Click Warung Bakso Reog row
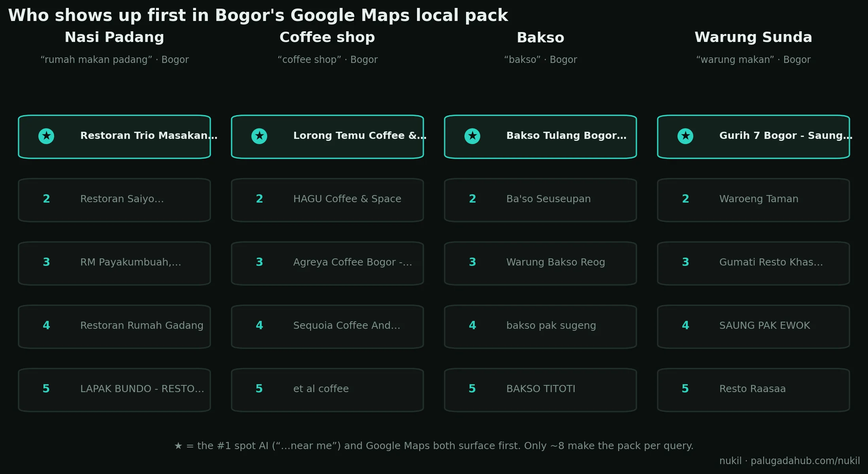The width and height of the screenshot is (868, 474). [x=540, y=264]
